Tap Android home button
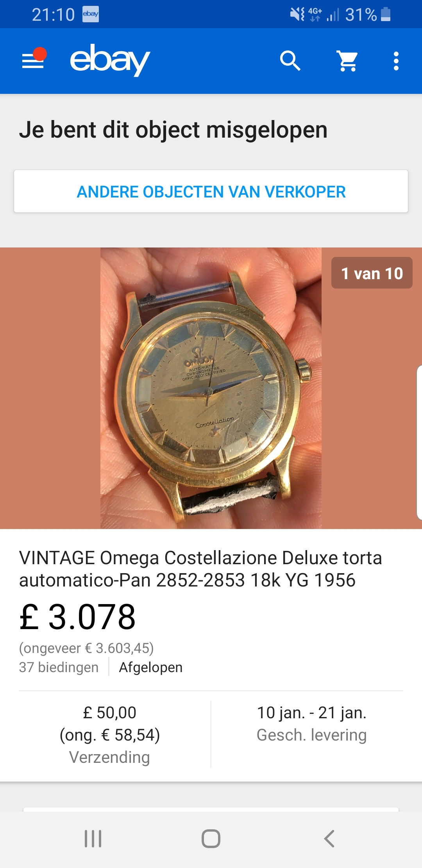 211,839
